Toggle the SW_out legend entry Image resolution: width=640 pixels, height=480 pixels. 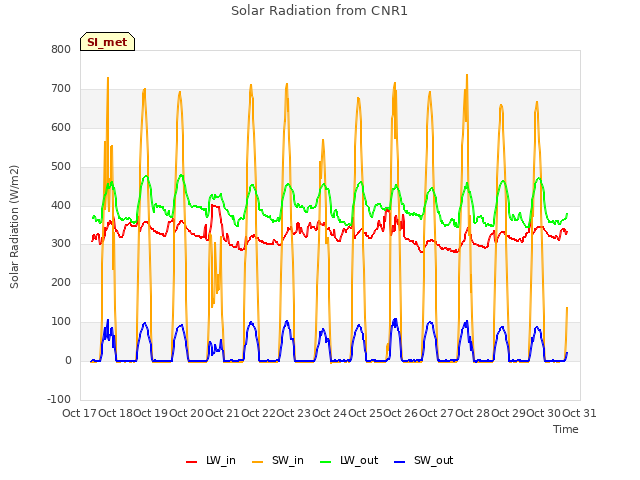tap(423, 460)
